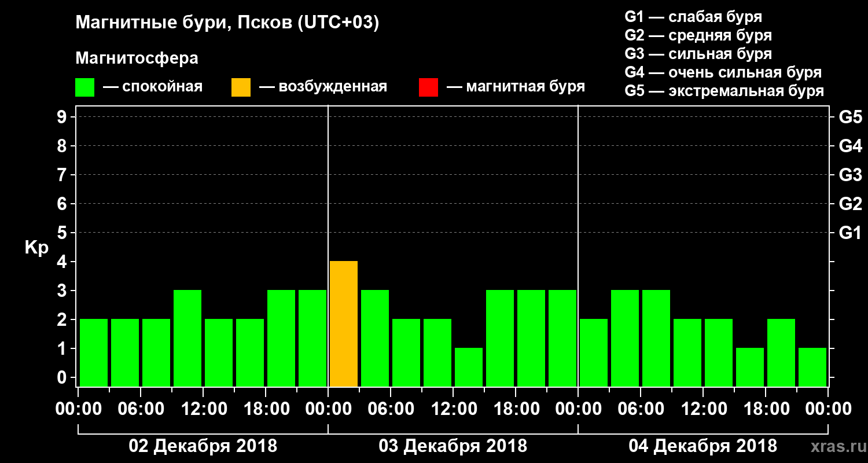Select the 18:00–21:00 bar on 02 December
868x463 pixels.
click(281, 339)
